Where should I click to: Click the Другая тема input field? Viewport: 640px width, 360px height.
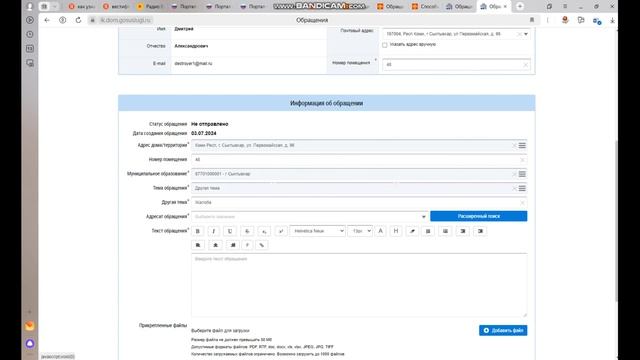pyautogui.click(x=359, y=202)
